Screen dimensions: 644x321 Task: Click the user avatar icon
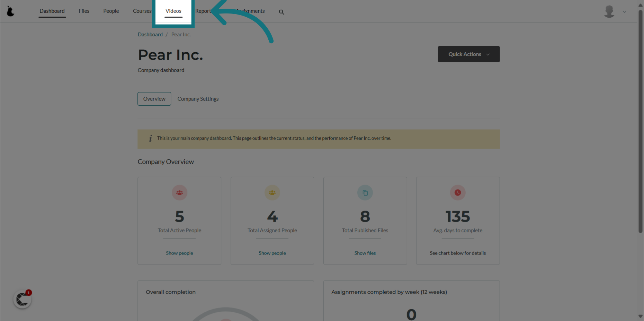609,11
